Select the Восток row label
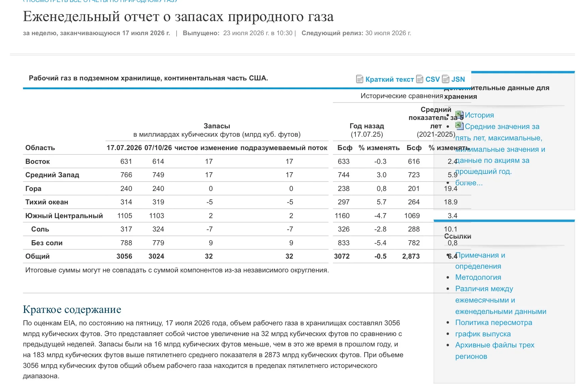 pyautogui.click(x=38, y=161)
